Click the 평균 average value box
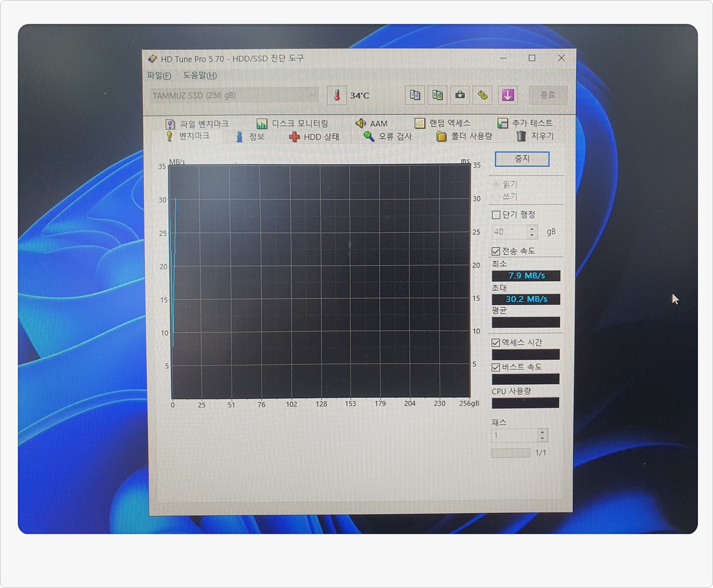 [526, 322]
